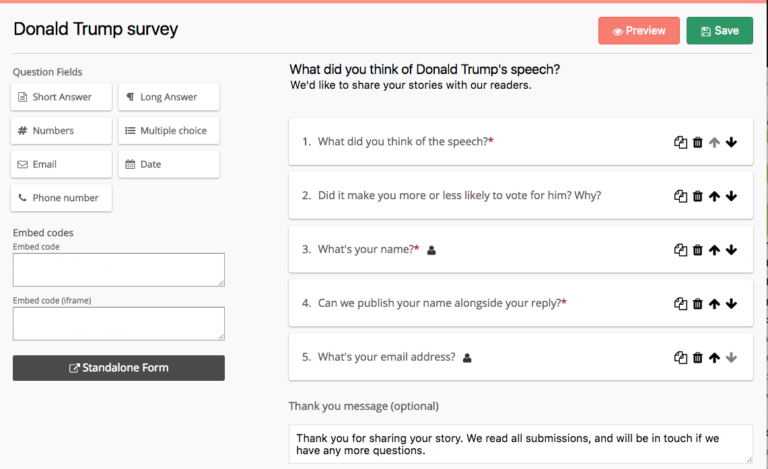Delete question 2 about voting likelihood

pyautogui.click(x=697, y=196)
